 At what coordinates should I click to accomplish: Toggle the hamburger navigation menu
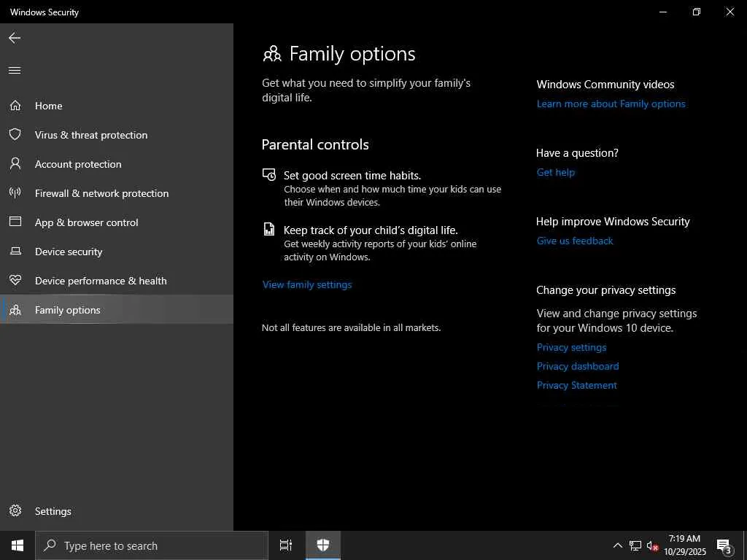click(x=15, y=71)
